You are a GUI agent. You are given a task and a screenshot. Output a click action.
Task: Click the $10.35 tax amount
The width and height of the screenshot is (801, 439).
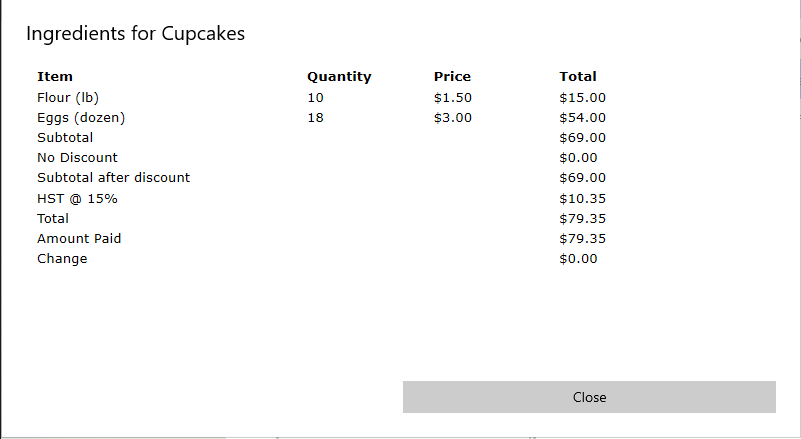pos(582,198)
